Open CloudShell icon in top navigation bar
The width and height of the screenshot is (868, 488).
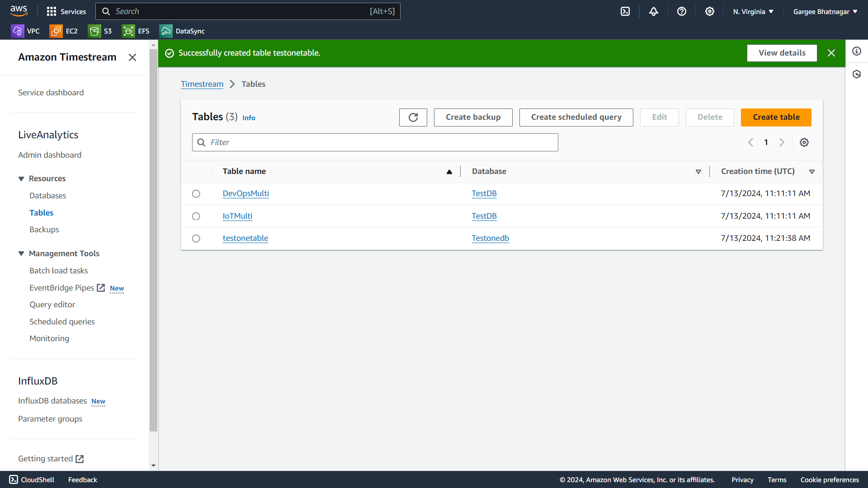click(625, 12)
